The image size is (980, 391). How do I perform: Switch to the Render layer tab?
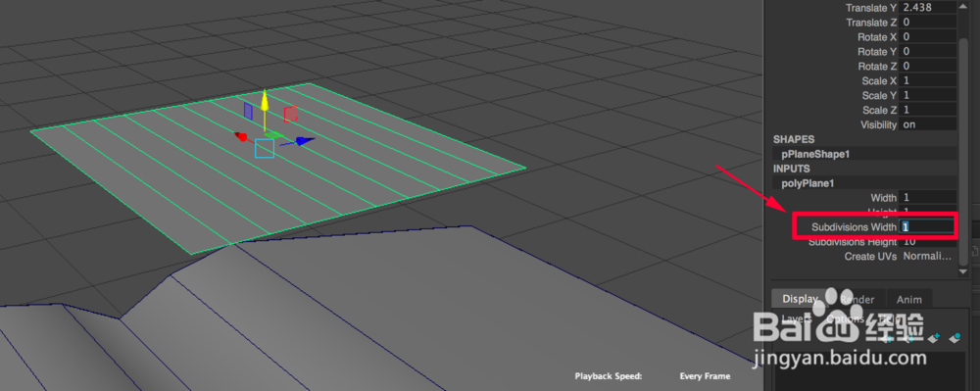click(857, 299)
